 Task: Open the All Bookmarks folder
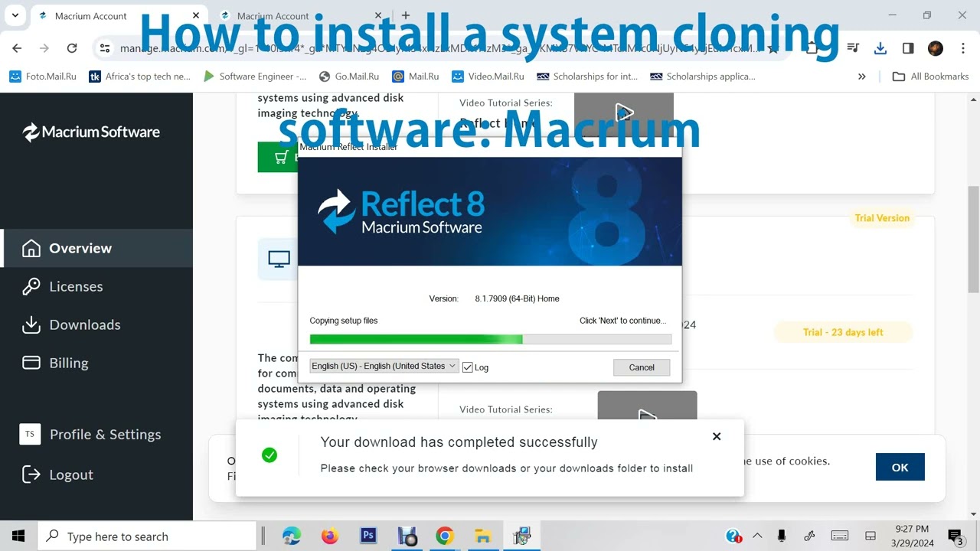[x=931, y=77]
